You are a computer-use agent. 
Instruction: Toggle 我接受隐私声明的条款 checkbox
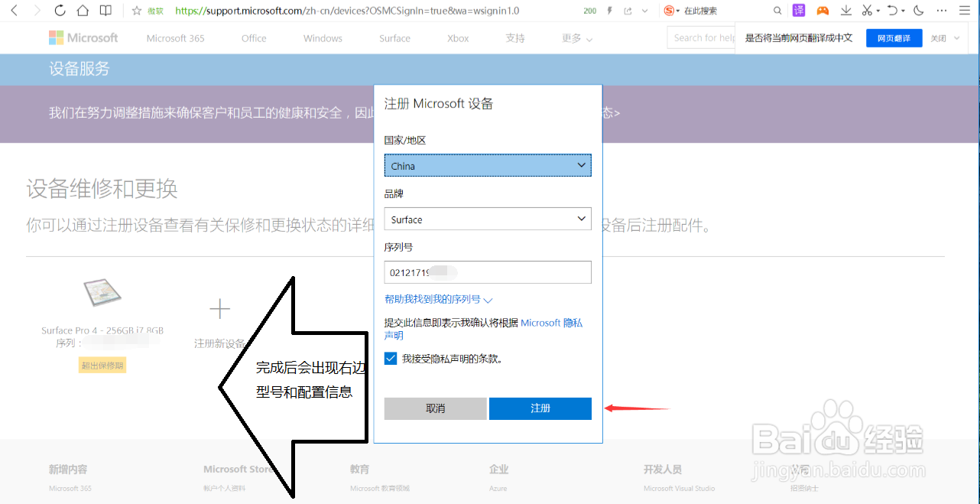coord(391,358)
